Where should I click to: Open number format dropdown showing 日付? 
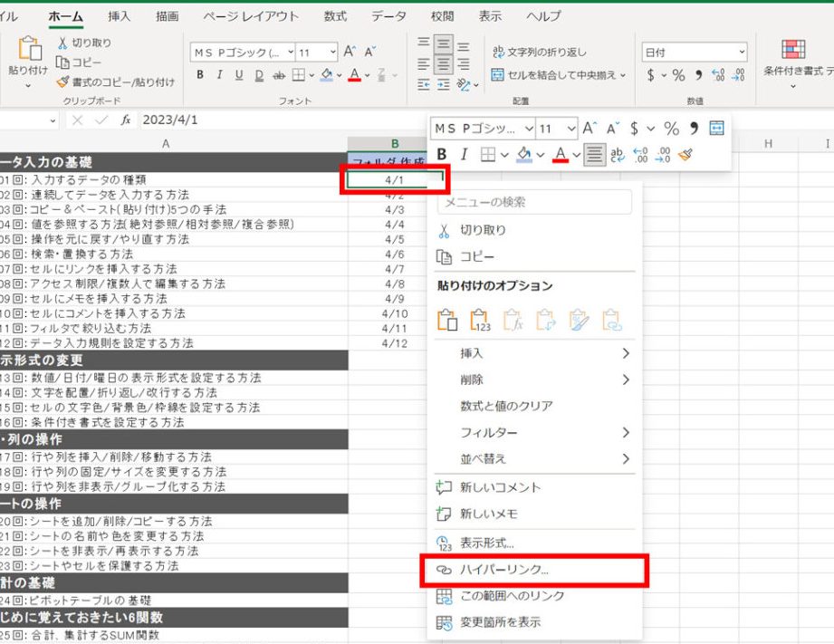click(x=742, y=53)
